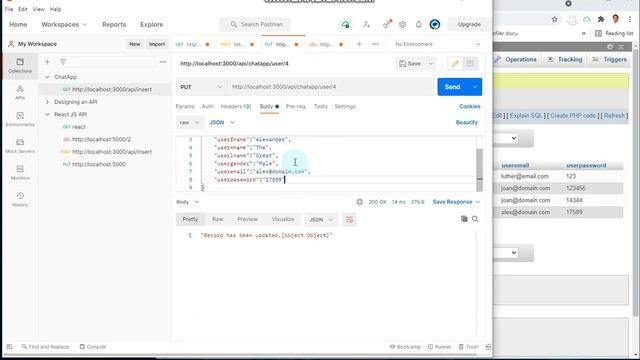Open the Chrome extensions puzzle icon
The width and height of the screenshot is (640, 360).
coord(601,19)
